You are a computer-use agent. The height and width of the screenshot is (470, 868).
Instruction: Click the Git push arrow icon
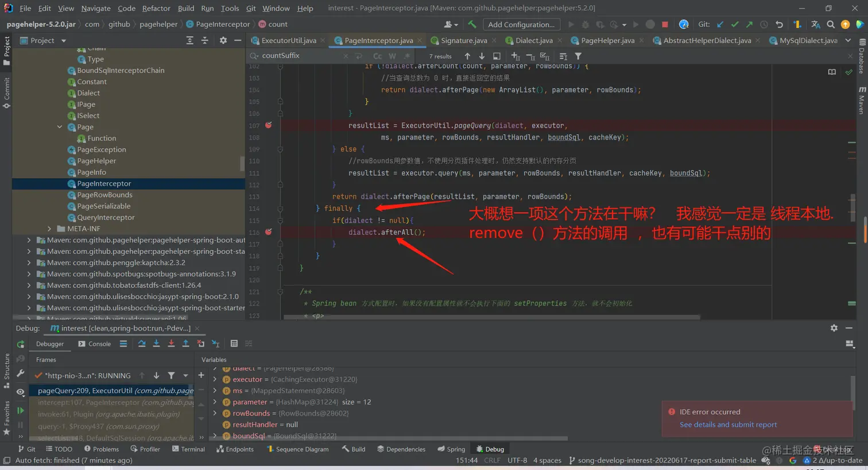tap(749, 24)
